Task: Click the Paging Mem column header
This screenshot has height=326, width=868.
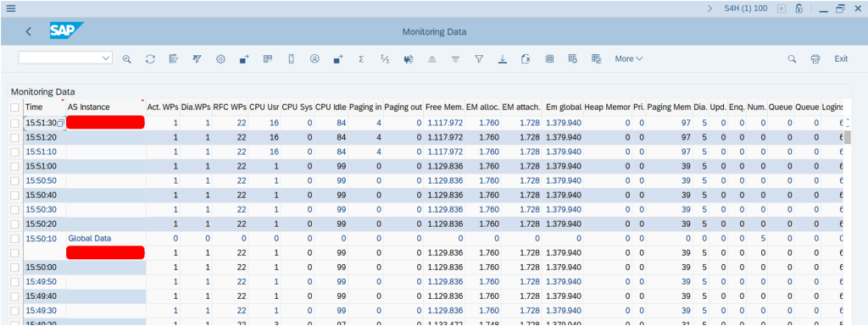Action: (x=669, y=107)
